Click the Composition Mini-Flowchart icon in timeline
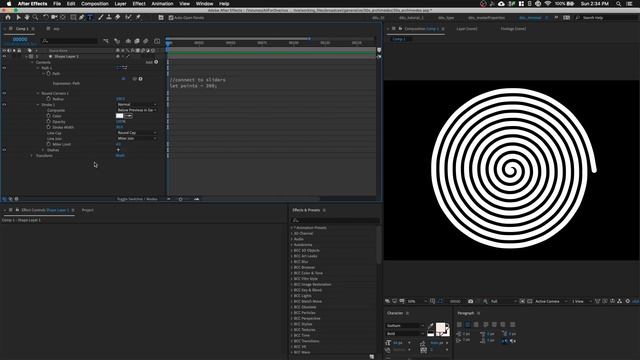 tap(106, 41)
